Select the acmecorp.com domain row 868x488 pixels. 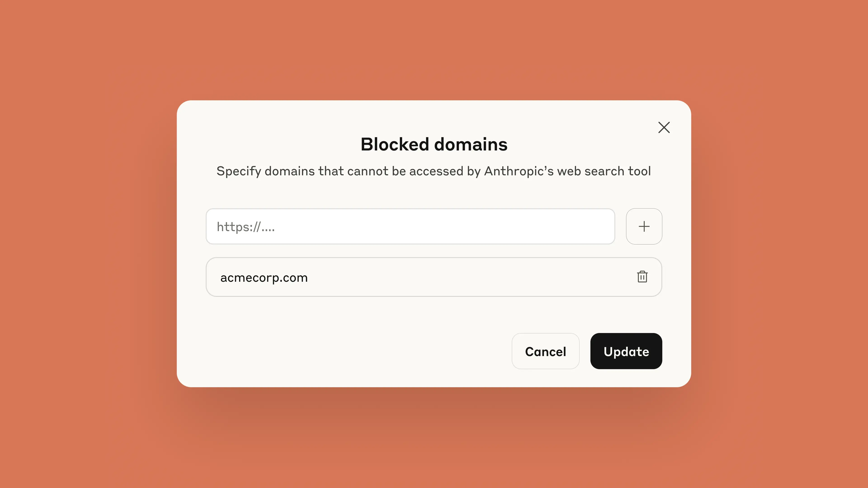coord(434,277)
